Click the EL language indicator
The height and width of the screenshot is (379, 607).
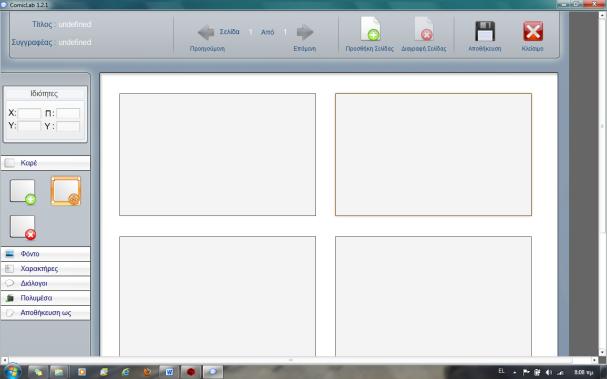coord(501,371)
